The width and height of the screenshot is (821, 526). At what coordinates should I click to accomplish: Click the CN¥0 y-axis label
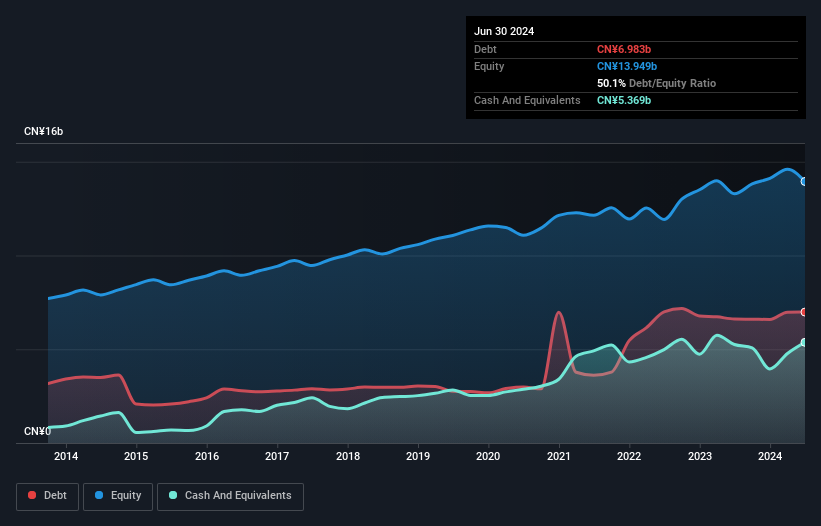click(37, 431)
